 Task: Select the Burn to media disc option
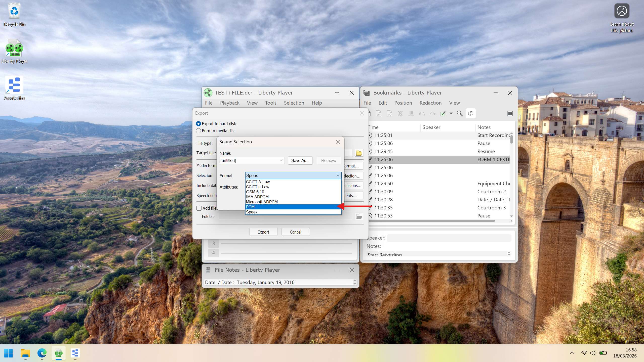[198, 130]
